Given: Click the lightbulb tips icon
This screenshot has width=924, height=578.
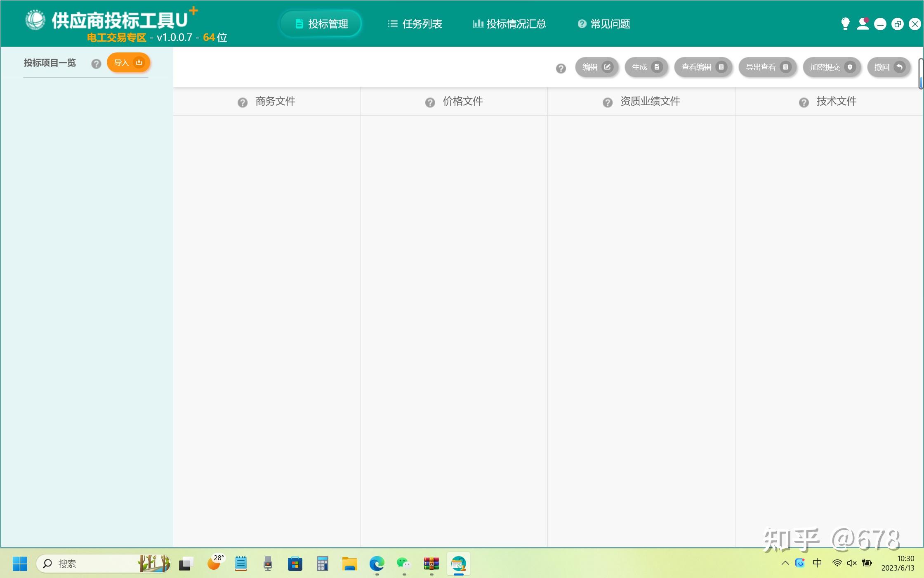Looking at the screenshot, I should tap(845, 24).
